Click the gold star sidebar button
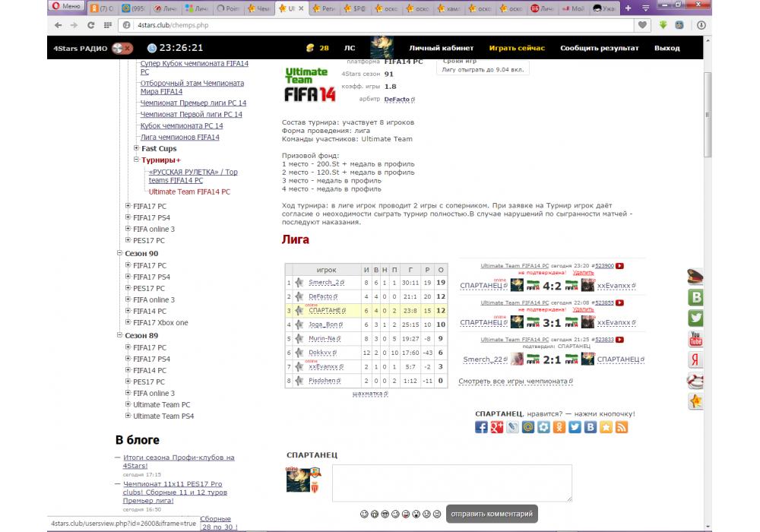The height and width of the screenshot is (532, 760). tap(695, 401)
